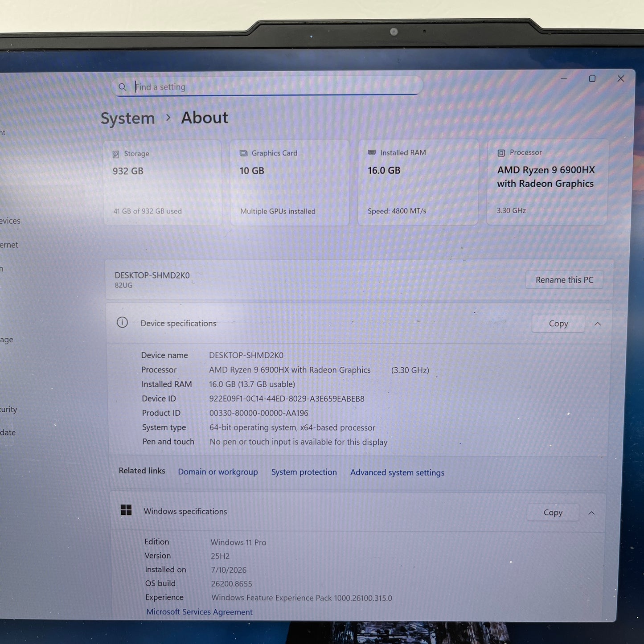Click the Multiple GPUs installed text
This screenshot has width=644, height=644.
[x=278, y=211]
